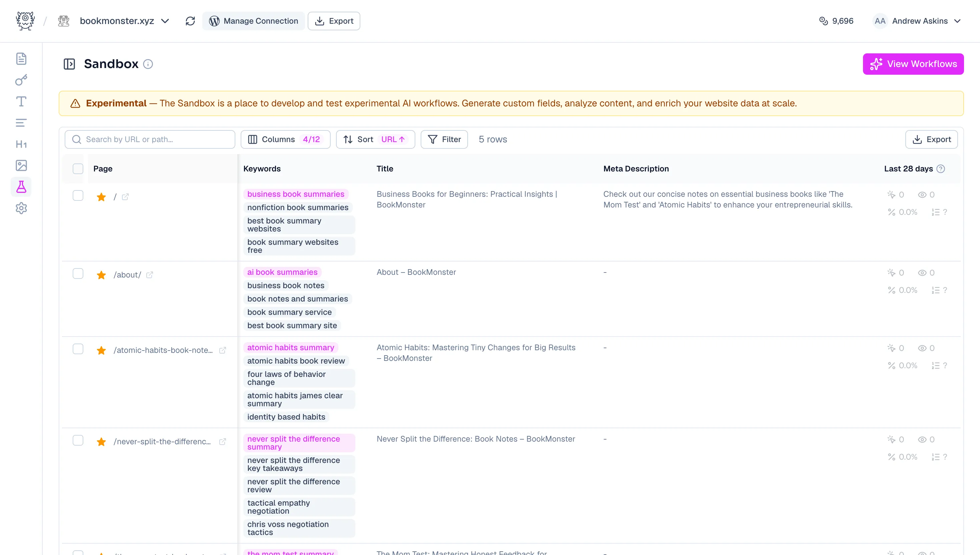Open the / page in new tab icon
Viewport: 980px width, 555px height.
pyautogui.click(x=125, y=197)
